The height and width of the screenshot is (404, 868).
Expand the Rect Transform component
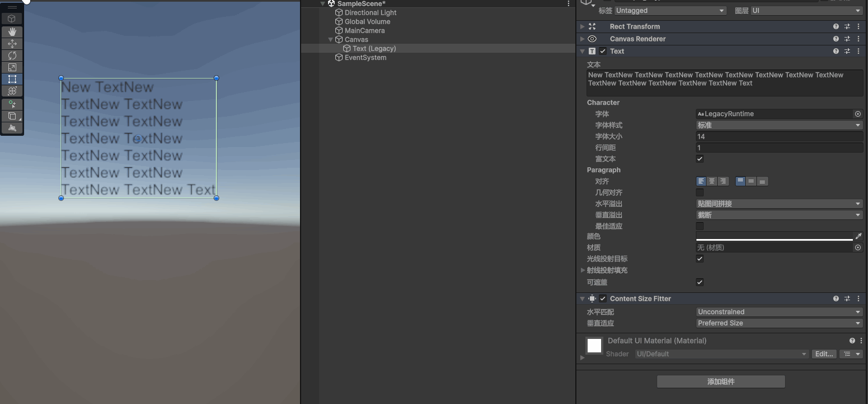[582, 26]
